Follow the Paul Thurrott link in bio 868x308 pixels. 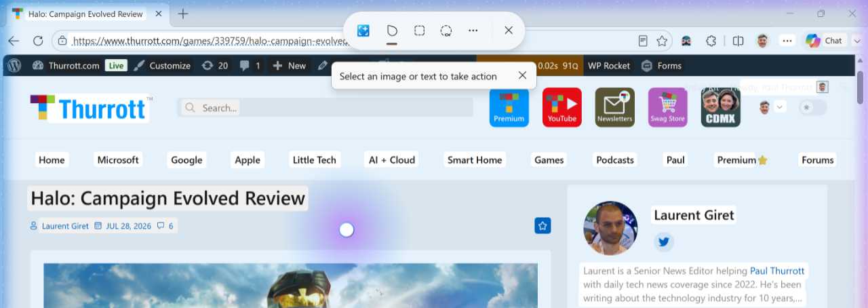pyautogui.click(x=777, y=270)
